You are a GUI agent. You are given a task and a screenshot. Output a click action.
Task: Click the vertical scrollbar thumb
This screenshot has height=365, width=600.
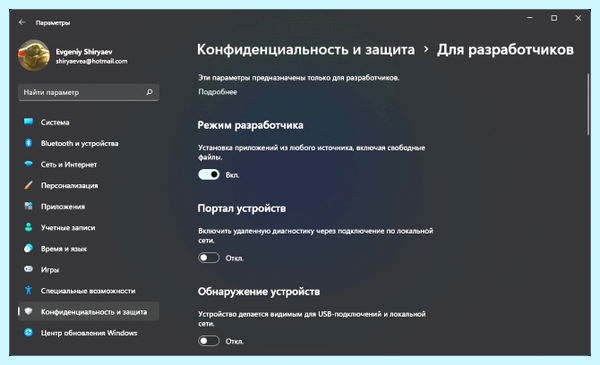click(x=588, y=104)
